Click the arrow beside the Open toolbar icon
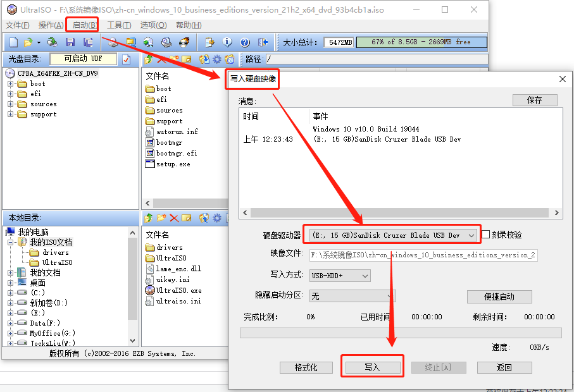The width and height of the screenshot is (574, 392). 39,43
